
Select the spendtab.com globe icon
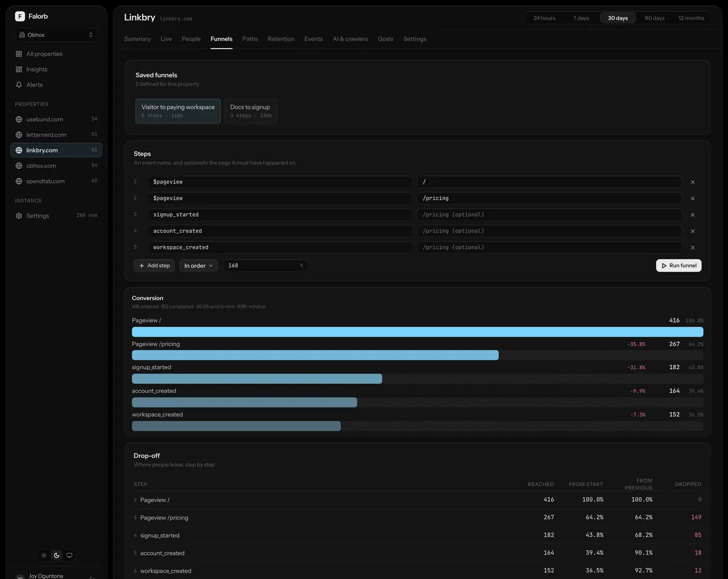point(19,181)
